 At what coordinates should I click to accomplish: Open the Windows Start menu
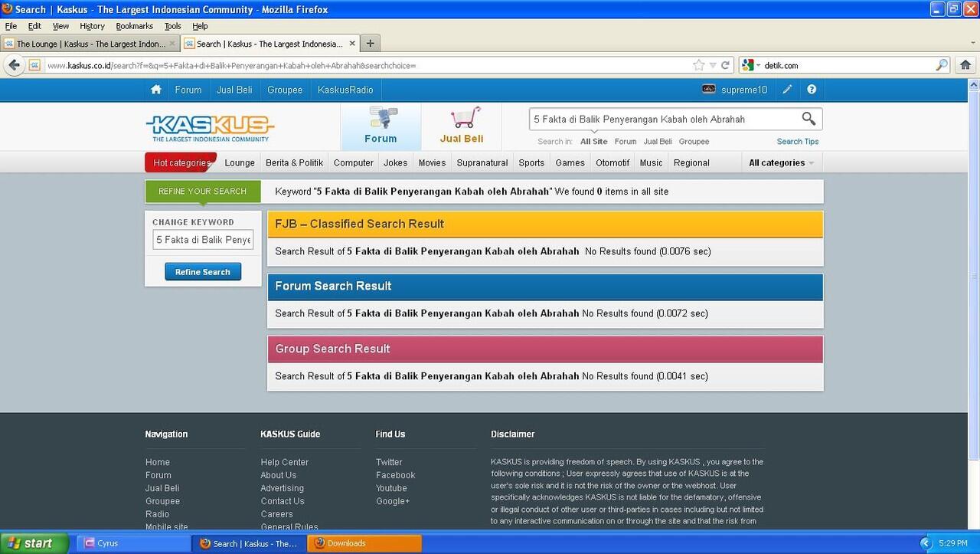pos(34,543)
